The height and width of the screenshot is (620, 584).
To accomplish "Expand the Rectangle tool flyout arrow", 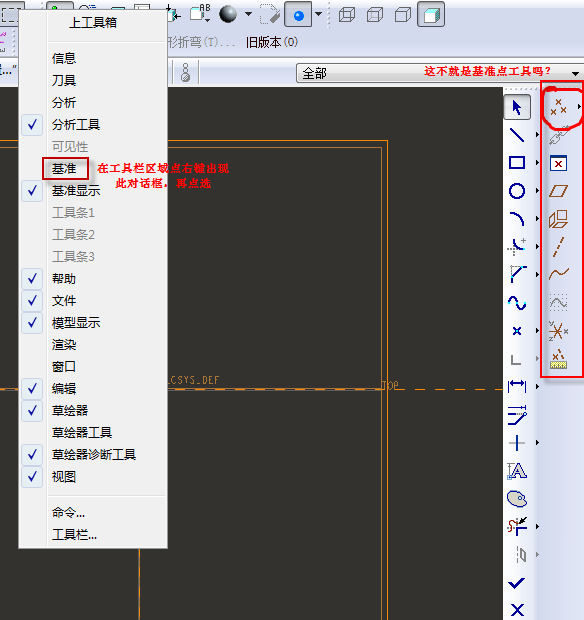I will pos(537,163).
